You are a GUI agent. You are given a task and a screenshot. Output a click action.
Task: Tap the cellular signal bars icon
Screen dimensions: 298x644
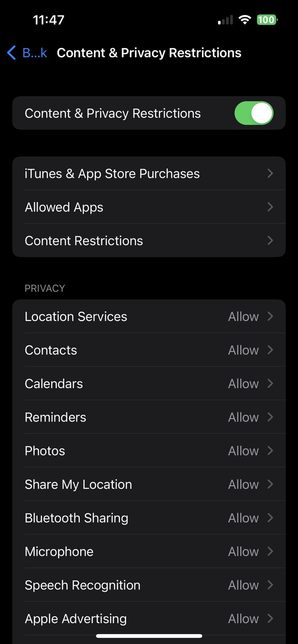225,20
